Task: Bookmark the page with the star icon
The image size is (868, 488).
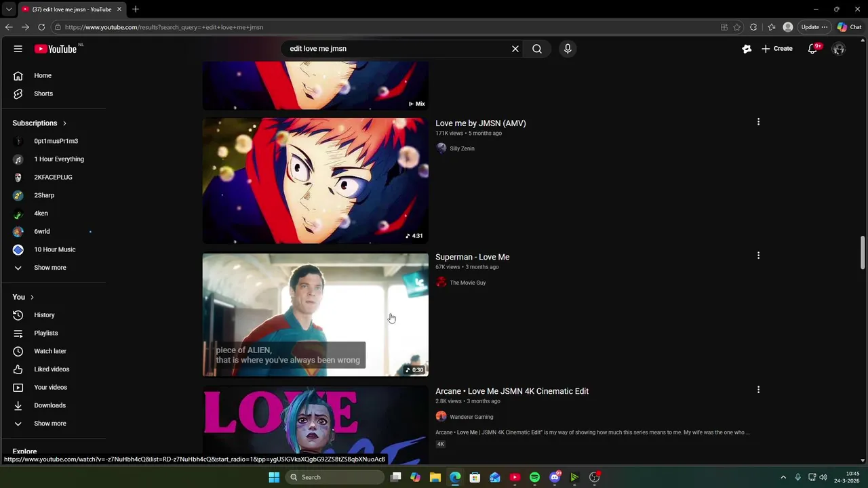Action: tap(737, 27)
